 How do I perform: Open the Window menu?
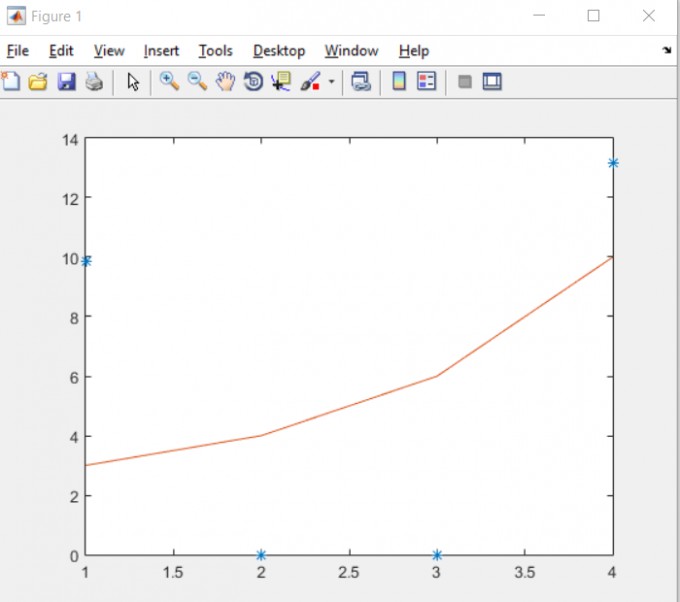point(351,51)
